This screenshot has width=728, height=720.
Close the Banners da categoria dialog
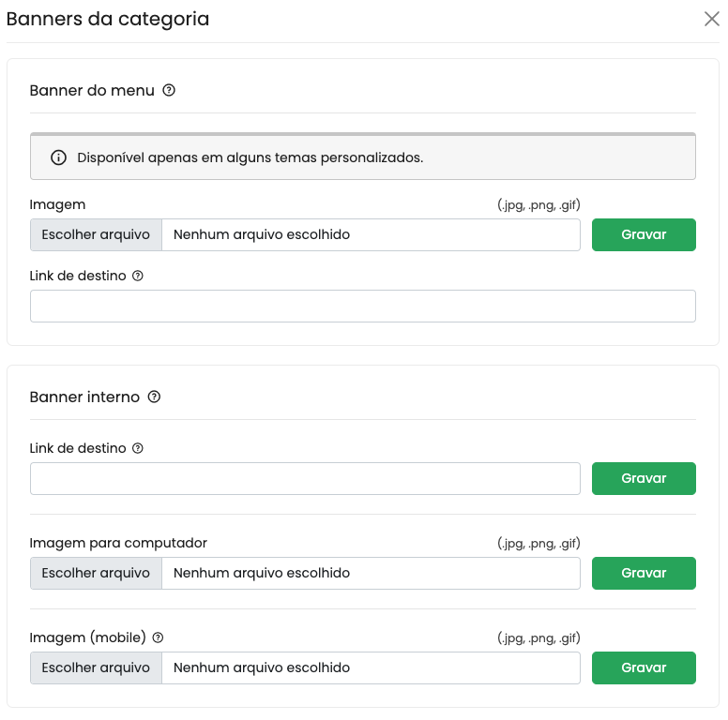point(711,19)
